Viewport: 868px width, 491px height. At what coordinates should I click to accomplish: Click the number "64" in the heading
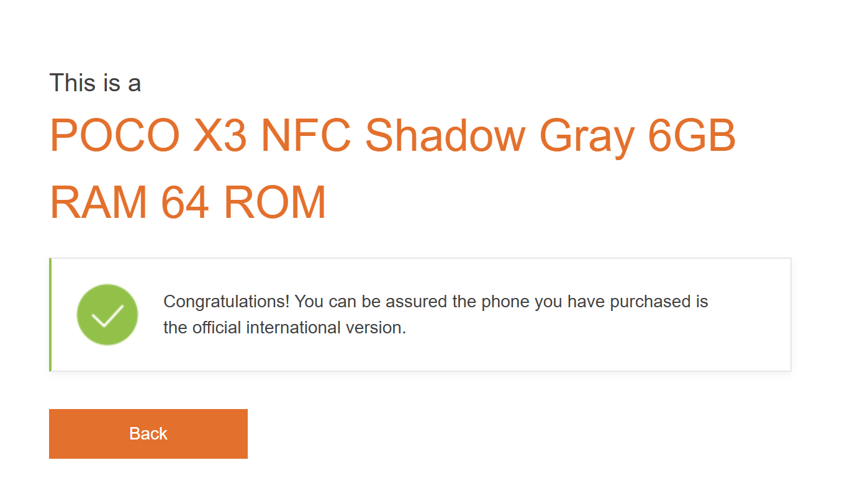[185, 202]
